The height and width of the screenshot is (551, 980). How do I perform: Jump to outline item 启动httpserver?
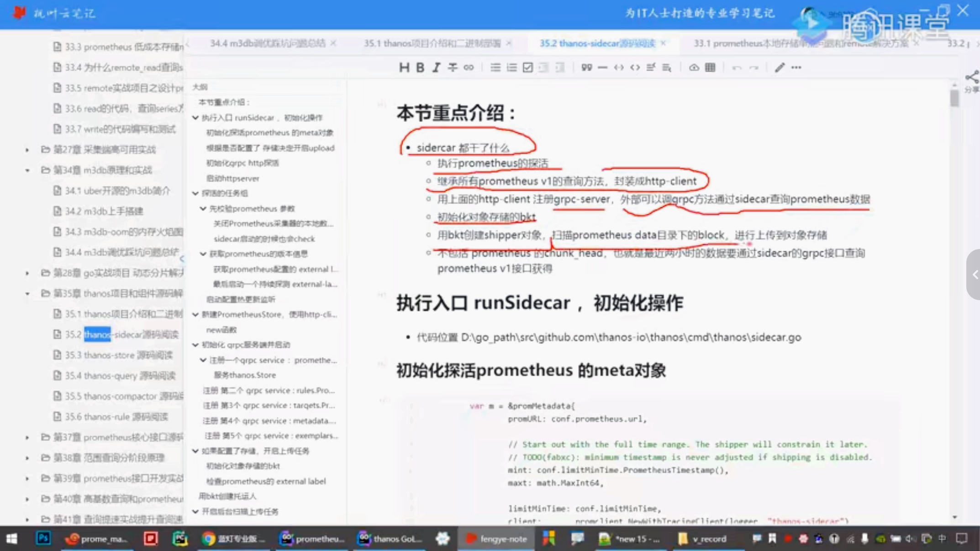click(232, 179)
